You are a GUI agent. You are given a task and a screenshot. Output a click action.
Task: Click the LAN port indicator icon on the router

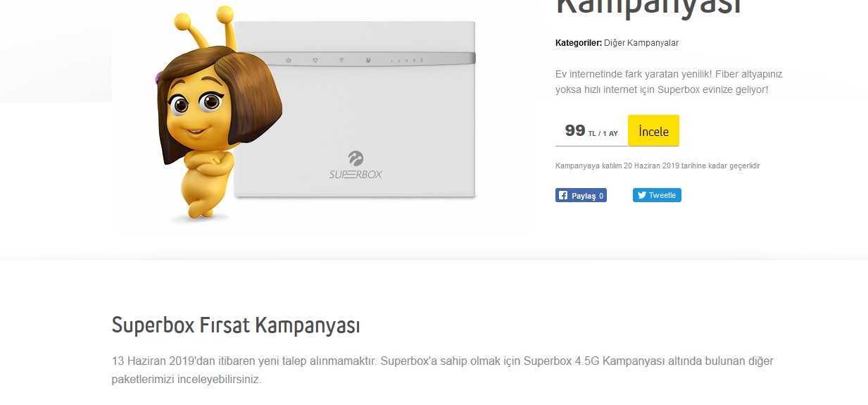point(367,60)
